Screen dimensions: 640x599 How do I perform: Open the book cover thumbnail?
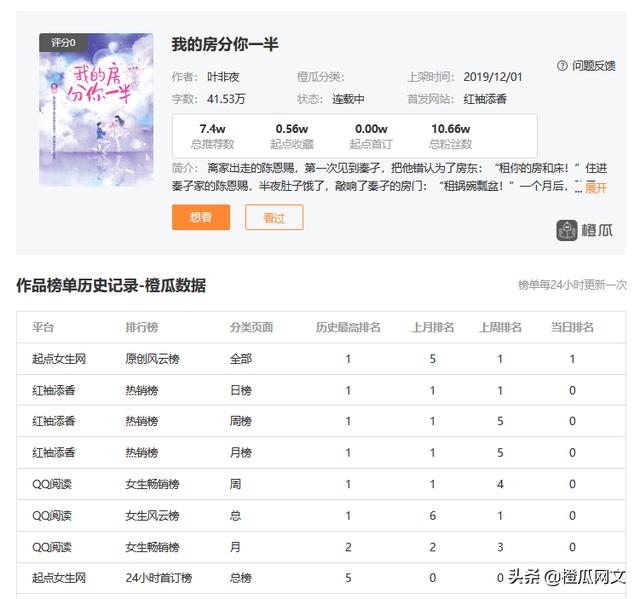(96, 109)
